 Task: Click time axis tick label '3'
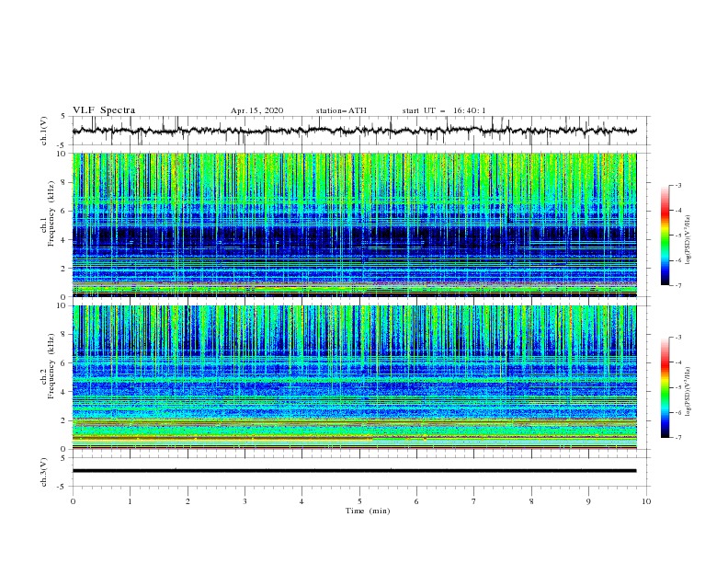tap(245, 501)
